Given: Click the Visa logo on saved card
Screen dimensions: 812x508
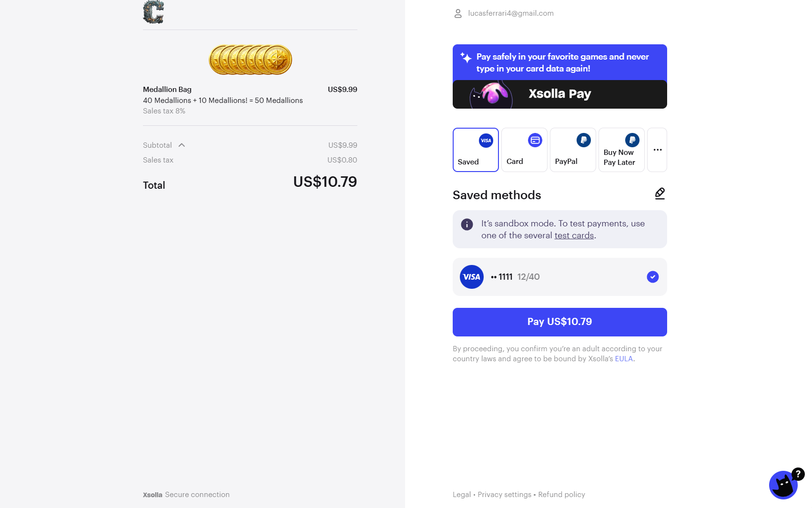Looking at the screenshot, I should coord(472,277).
